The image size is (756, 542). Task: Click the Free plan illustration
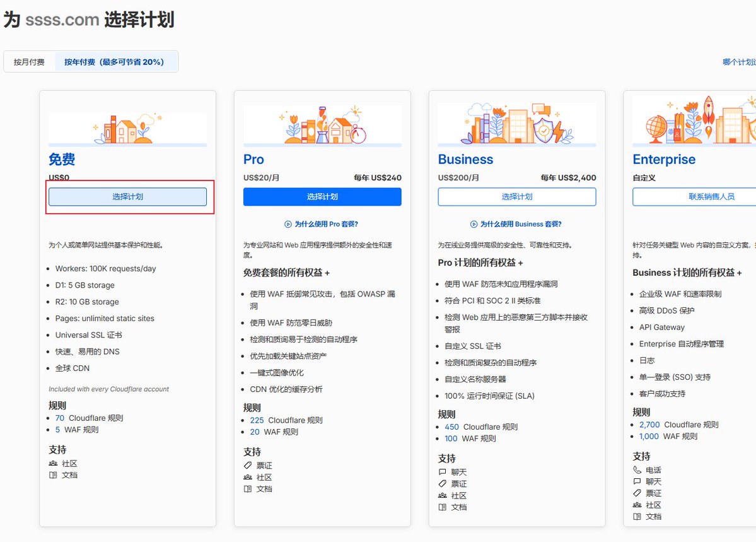128,129
